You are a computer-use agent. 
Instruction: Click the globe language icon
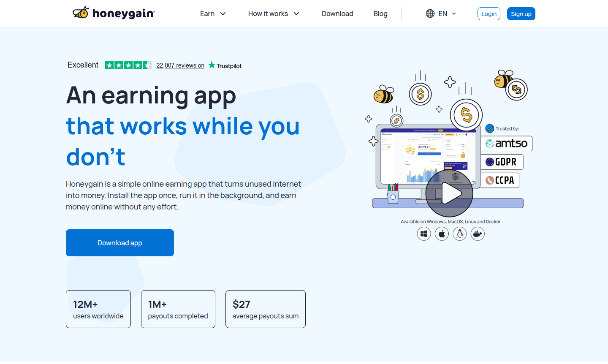point(430,14)
